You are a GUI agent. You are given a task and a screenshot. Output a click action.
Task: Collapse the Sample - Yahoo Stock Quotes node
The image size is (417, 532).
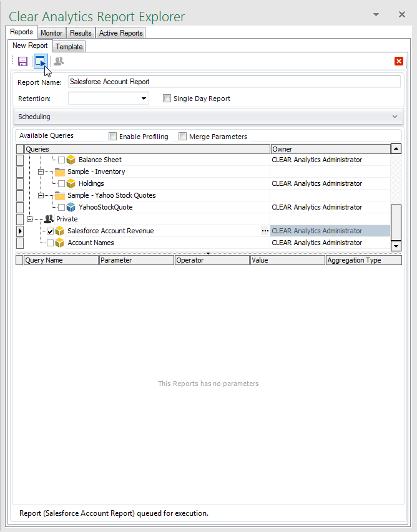[x=41, y=196]
